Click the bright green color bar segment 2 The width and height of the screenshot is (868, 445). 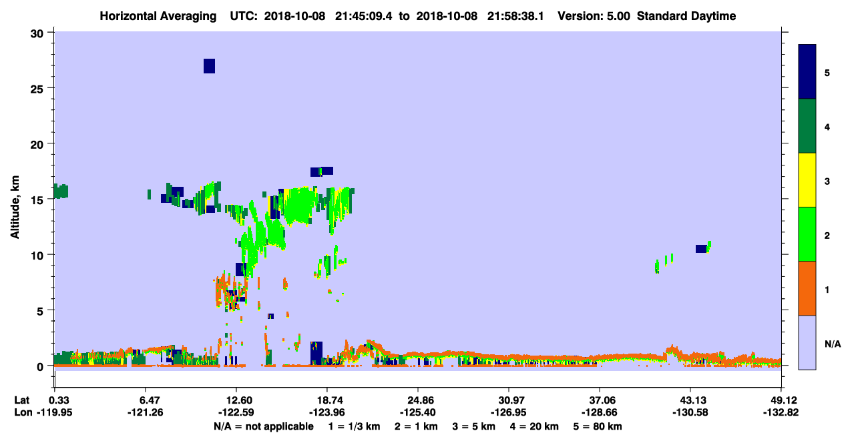point(807,234)
